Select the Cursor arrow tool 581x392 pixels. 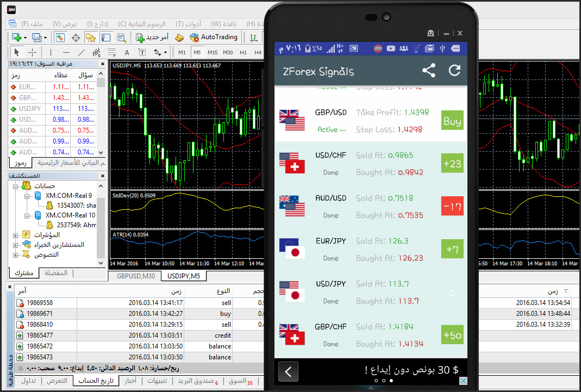(x=16, y=52)
